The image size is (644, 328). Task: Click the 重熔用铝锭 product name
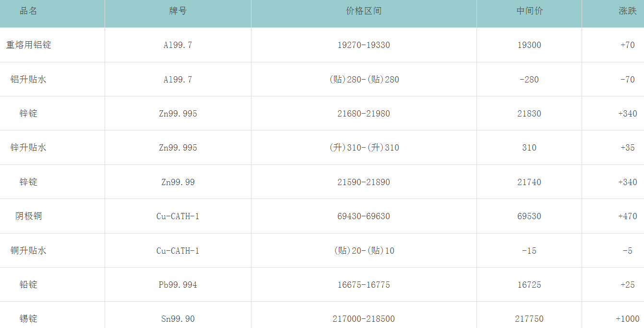click(28, 45)
